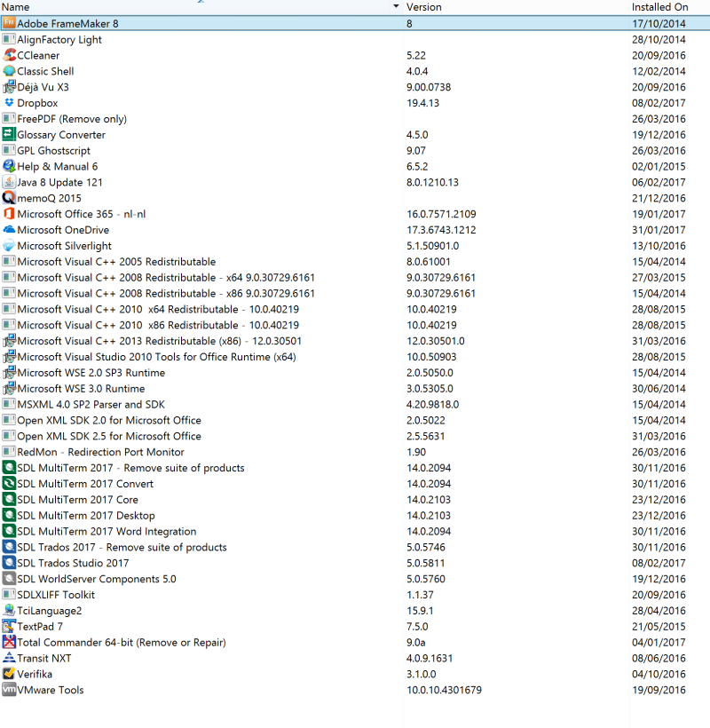
Task: Click the Microsoft WSE 3.0 Runtime icon
Action: [9, 388]
